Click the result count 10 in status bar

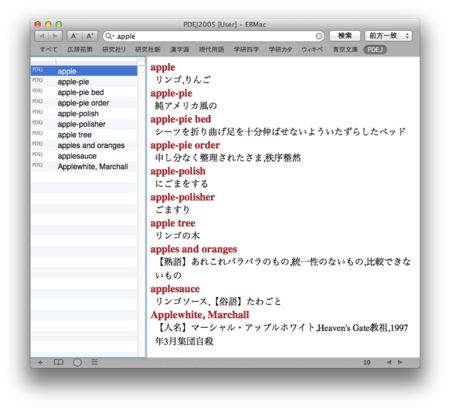[x=367, y=362]
